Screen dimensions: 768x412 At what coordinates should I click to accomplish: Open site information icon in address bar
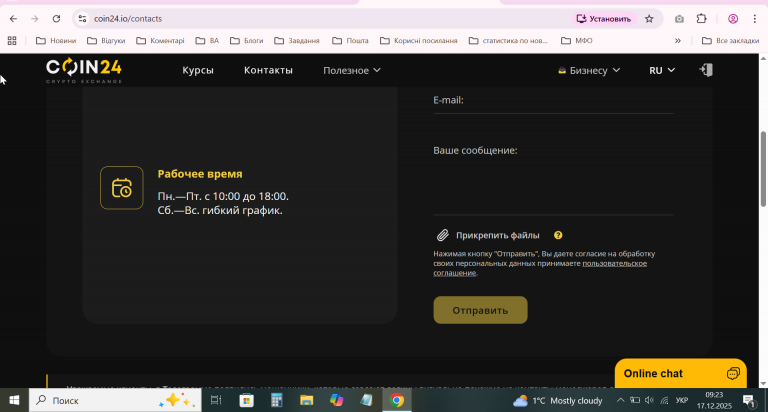[x=82, y=19]
